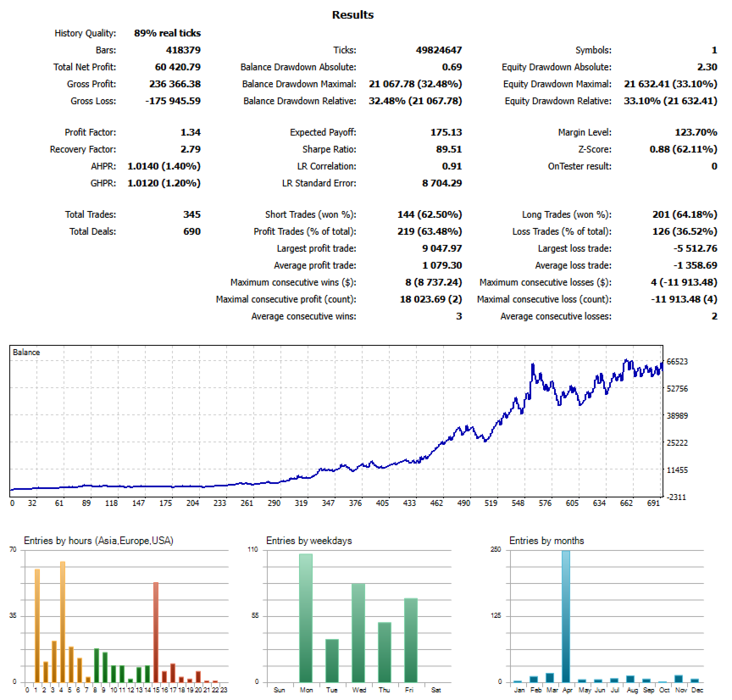732x700 pixels.
Task: Click the Largest profit trade value 9 047.97
Action: [x=442, y=249]
